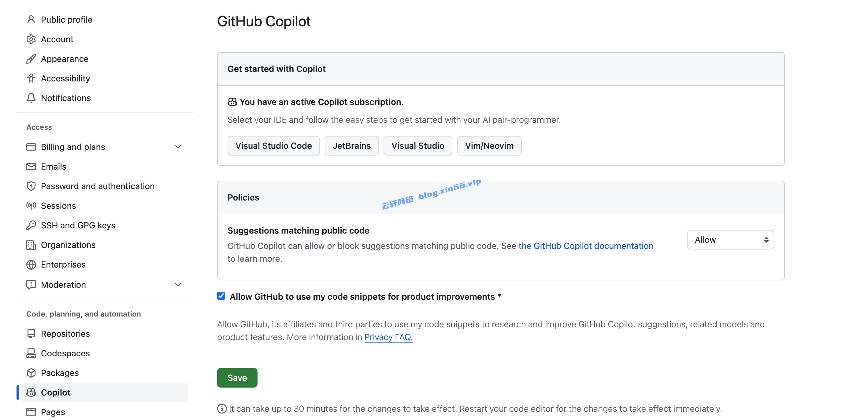Image resolution: width=868 pixels, height=420 pixels.
Task: Open the Privacy FAQ link
Action: 388,337
